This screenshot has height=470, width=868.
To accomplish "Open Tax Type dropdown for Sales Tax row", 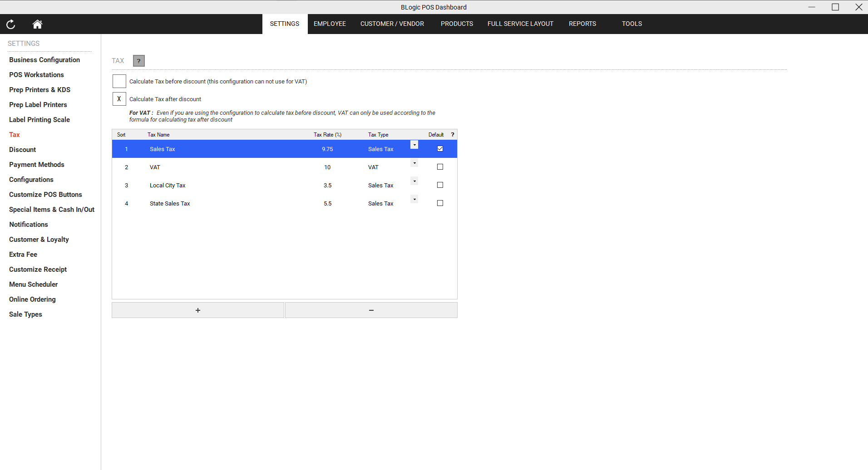I will pos(414,145).
